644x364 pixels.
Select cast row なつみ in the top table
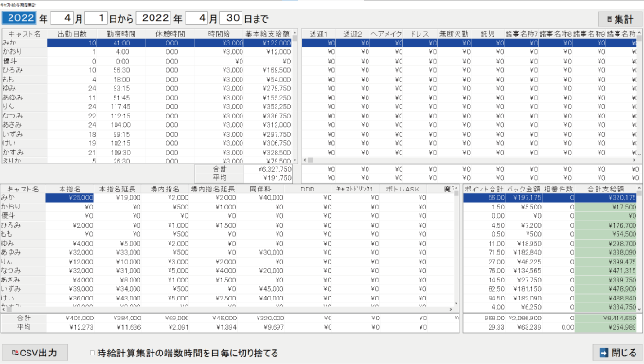(147, 116)
